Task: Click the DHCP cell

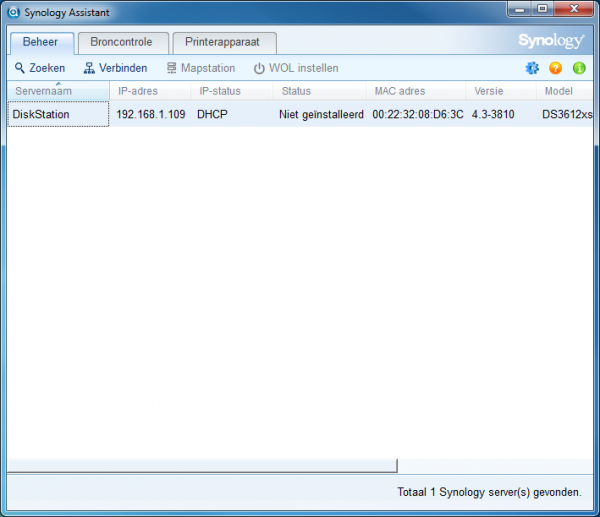Action: [212, 114]
